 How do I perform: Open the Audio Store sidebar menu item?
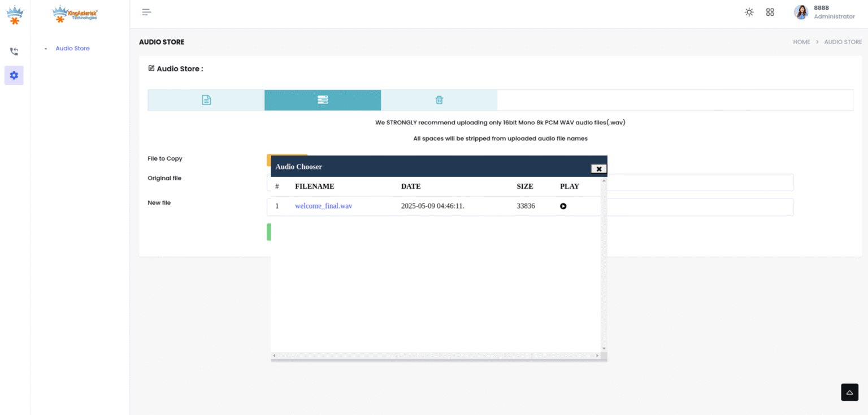click(x=72, y=48)
